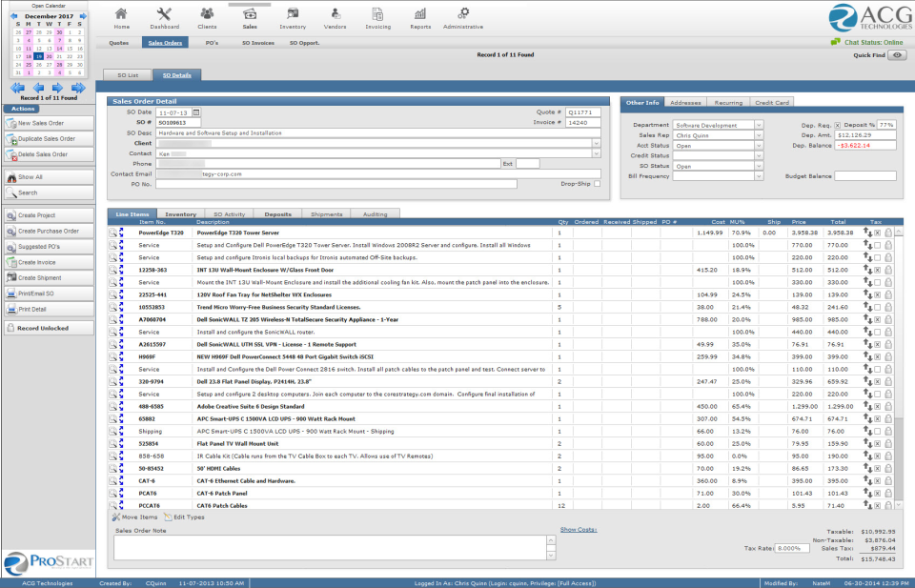The height and width of the screenshot is (588, 915).
Task: Click the Delete Sales Order button
Action: [49, 154]
